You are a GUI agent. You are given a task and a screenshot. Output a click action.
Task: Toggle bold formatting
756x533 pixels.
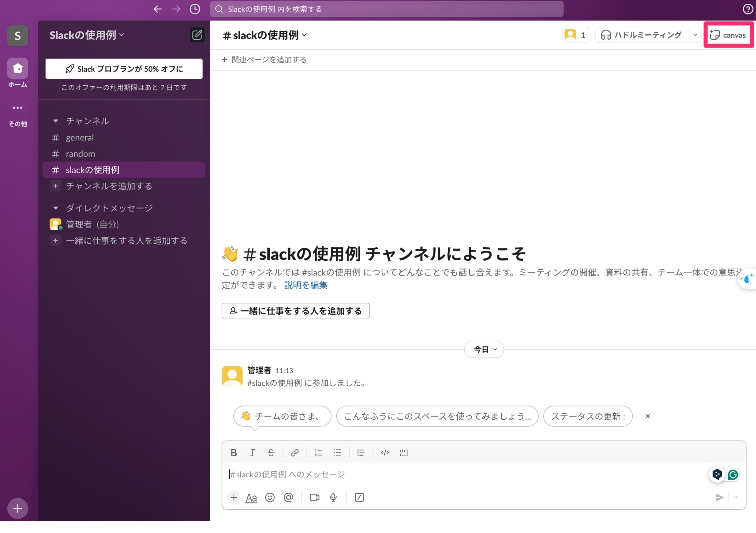[234, 453]
